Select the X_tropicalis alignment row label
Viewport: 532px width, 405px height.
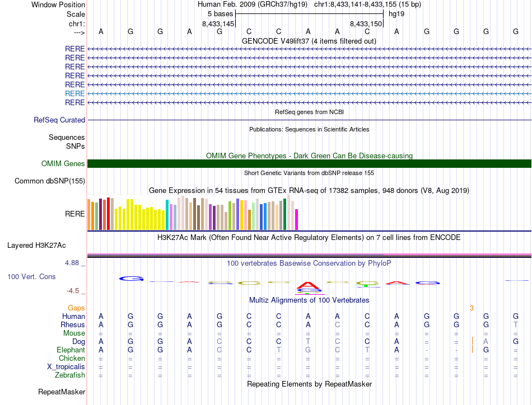pos(66,367)
